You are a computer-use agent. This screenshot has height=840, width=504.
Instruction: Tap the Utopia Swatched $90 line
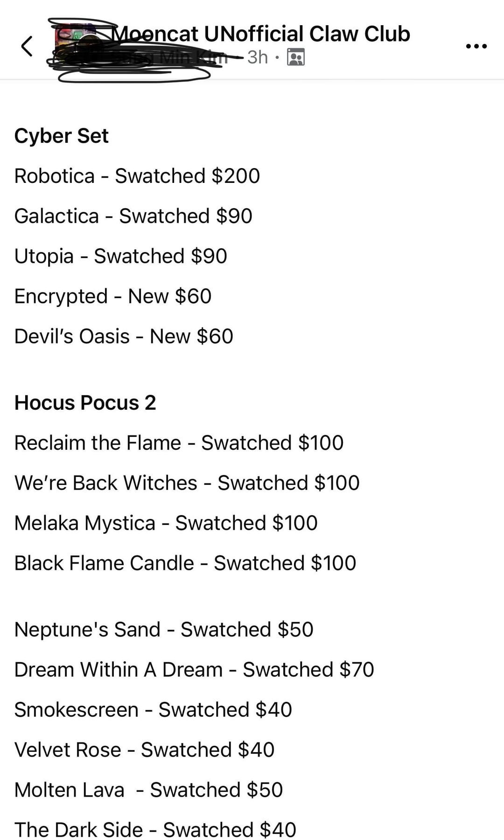click(x=120, y=256)
